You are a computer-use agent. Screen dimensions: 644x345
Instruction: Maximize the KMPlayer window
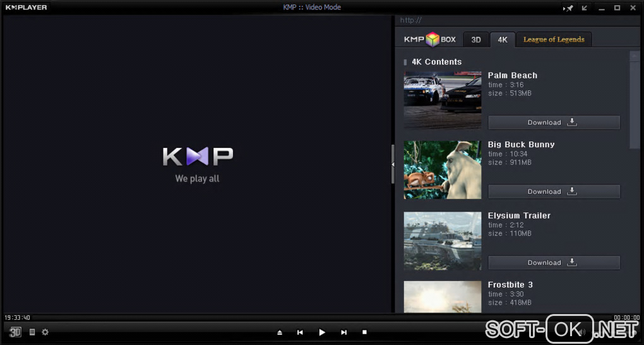click(617, 8)
